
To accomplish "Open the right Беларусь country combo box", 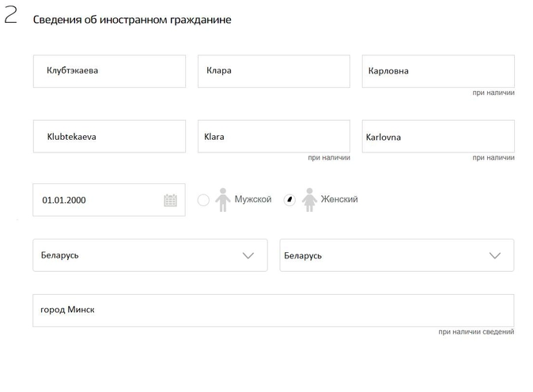I will 397,255.
